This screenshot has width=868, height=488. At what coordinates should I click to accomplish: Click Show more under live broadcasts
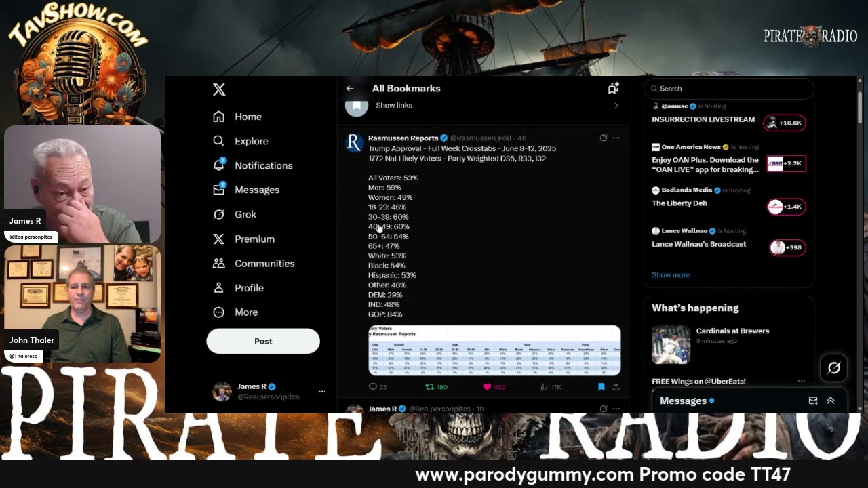671,275
